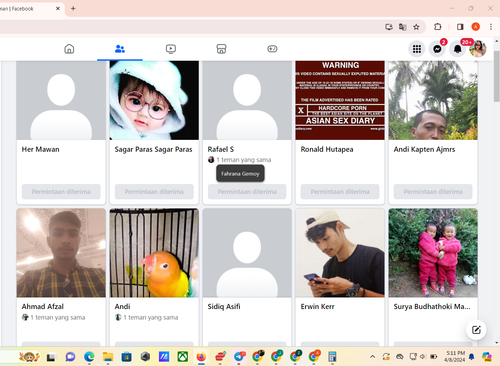Image resolution: width=500 pixels, height=366 pixels.
Task: Open a new browser tab
Action: tap(73, 9)
